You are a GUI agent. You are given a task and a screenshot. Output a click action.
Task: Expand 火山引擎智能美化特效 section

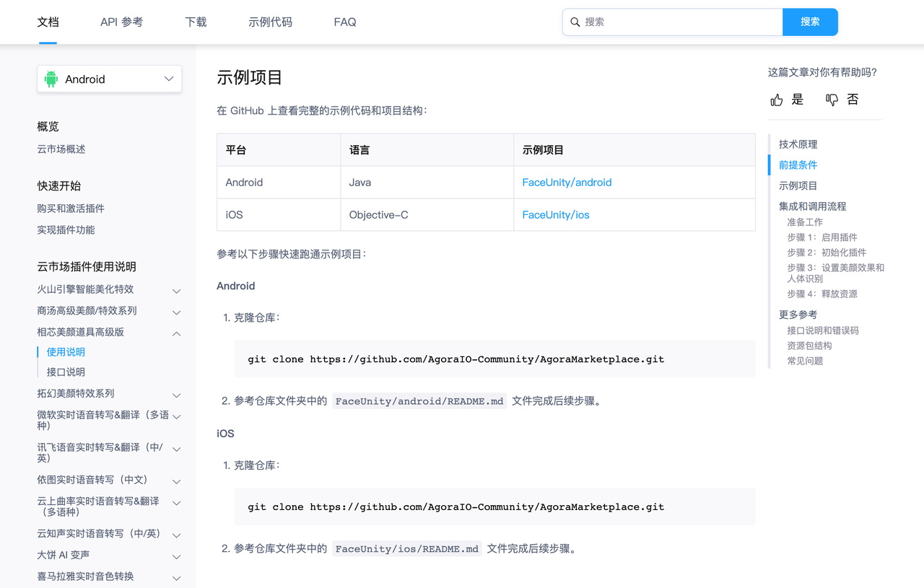[x=177, y=291]
